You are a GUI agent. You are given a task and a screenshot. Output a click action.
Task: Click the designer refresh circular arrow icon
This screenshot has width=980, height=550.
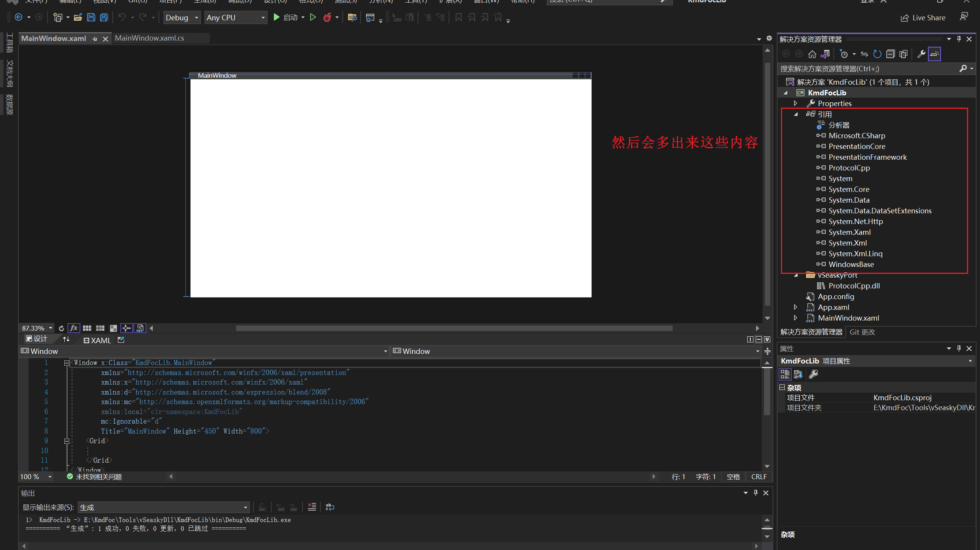pyautogui.click(x=61, y=328)
